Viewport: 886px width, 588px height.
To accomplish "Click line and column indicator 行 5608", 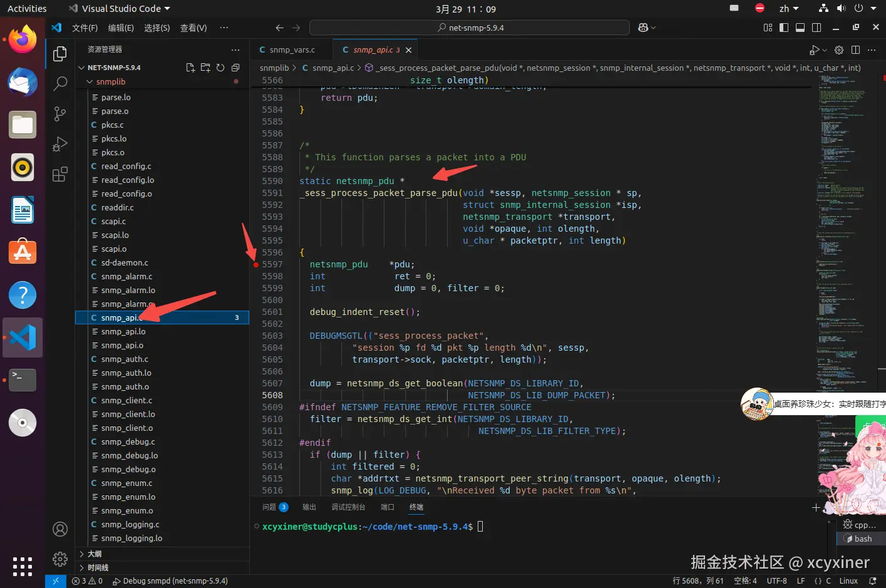I will tap(698, 581).
